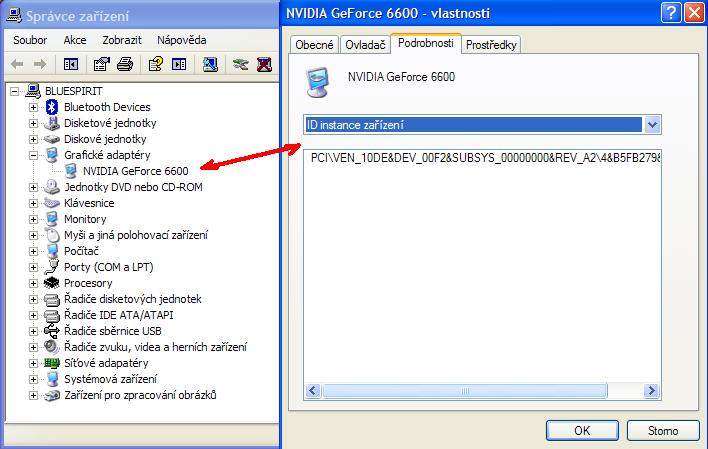Collapse the BLUESPIRIT root node
Image resolution: width=708 pixels, height=449 pixels.
pyautogui.click(x=14, y=91)
